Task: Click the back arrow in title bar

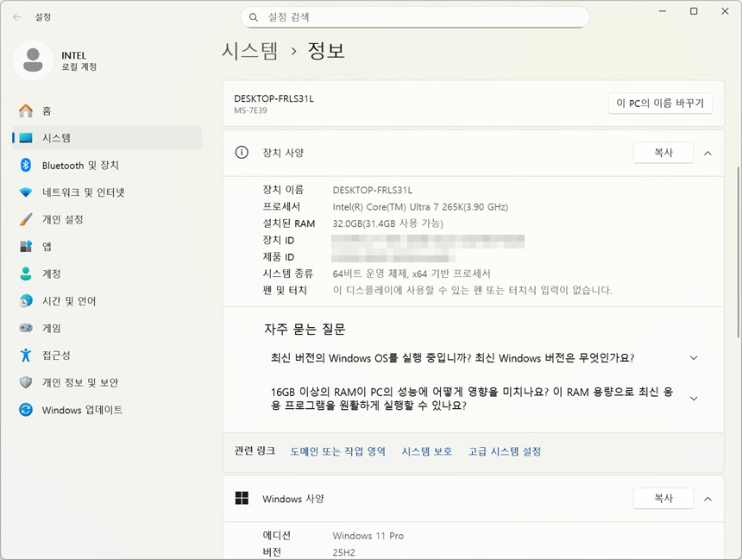Action: click(17, 16)
